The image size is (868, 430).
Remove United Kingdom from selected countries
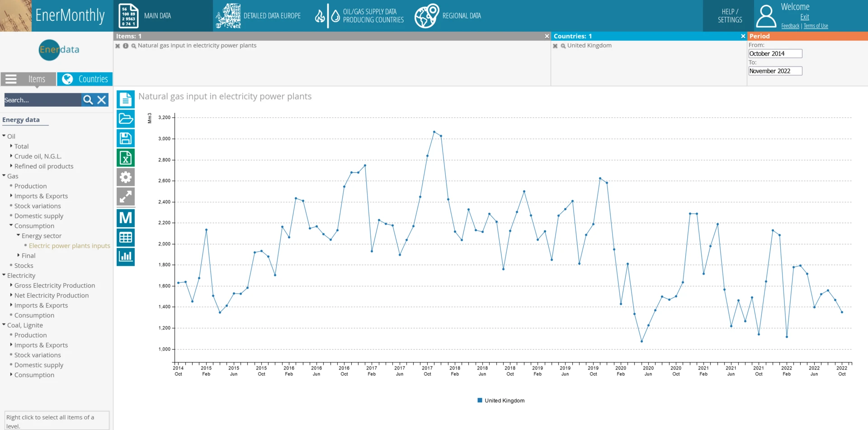(x=555, y=46)
